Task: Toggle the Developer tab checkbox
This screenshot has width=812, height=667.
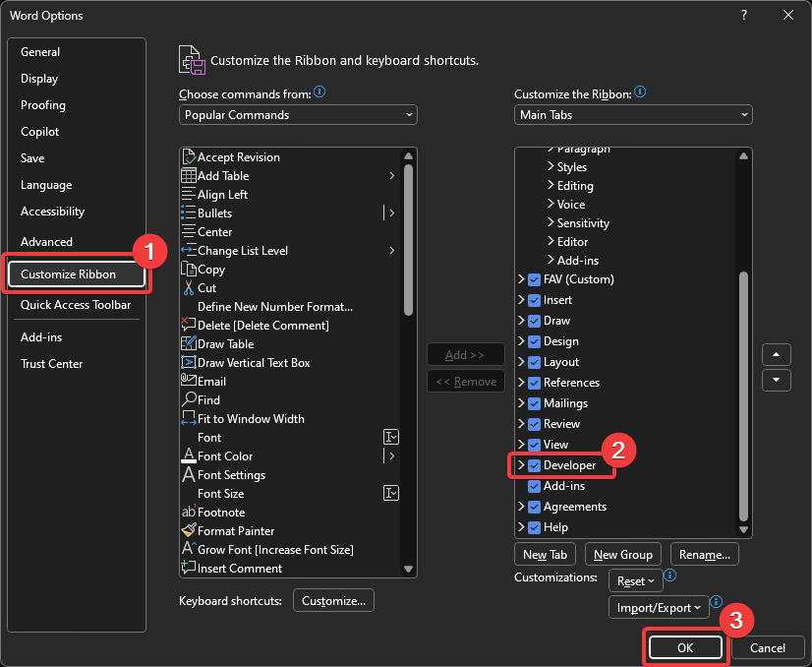Action: (534, 465)
